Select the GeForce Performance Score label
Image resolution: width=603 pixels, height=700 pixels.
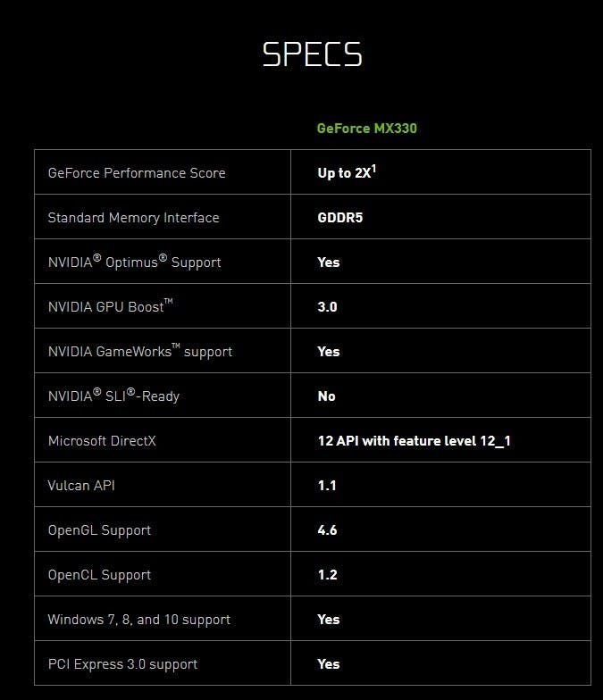[x=136, y=172]
